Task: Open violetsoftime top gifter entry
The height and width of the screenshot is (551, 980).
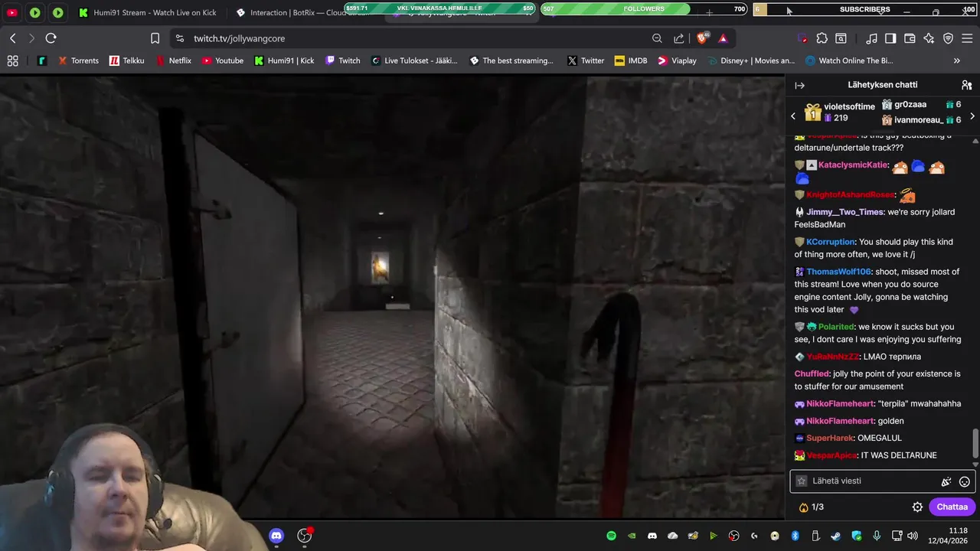Action: point(839,112)
